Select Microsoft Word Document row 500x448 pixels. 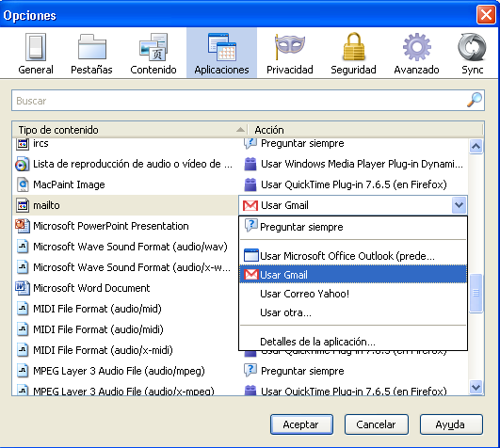point(125,288)
